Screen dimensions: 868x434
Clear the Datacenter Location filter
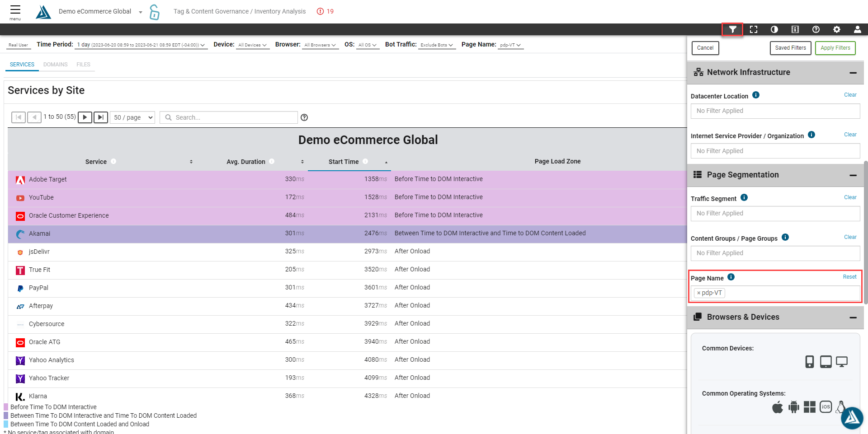[850, 95]
